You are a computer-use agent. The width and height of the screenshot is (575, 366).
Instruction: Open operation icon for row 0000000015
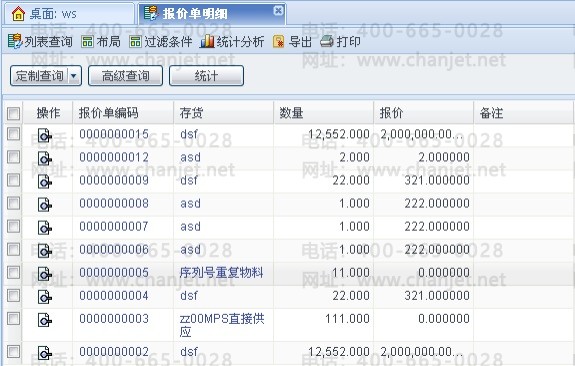click(x=45, y=135)
